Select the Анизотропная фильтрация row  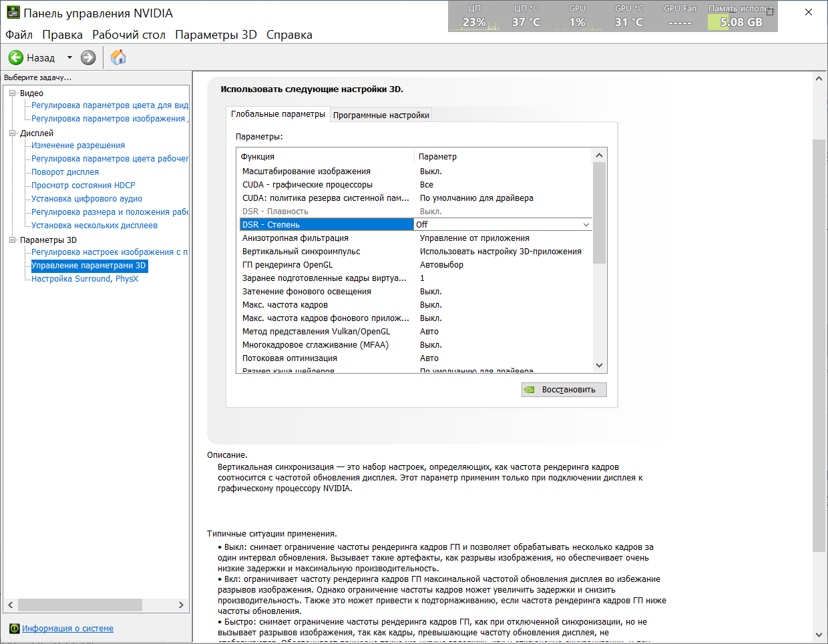tap(415, 238)
